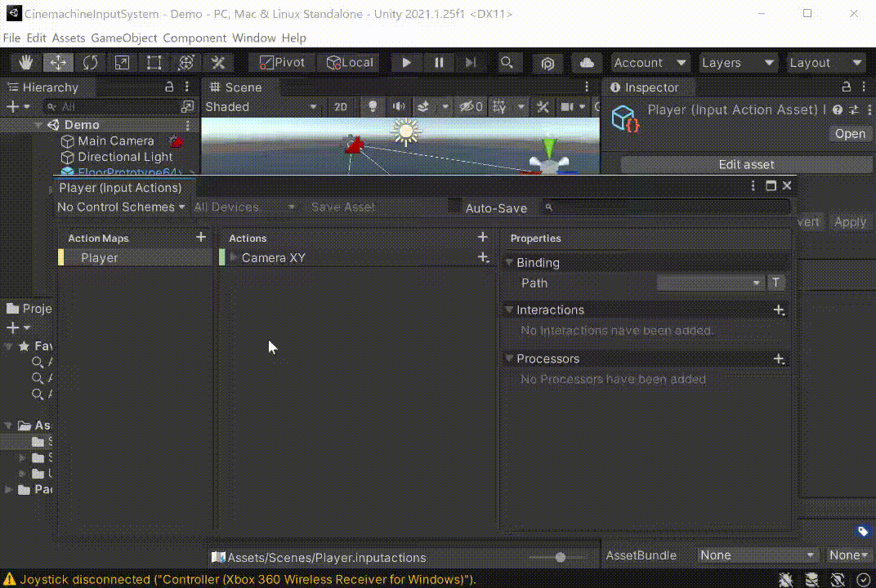Open the Input Actions window options menu
This screenshot has height=588, width=876.
pos(753,185)
